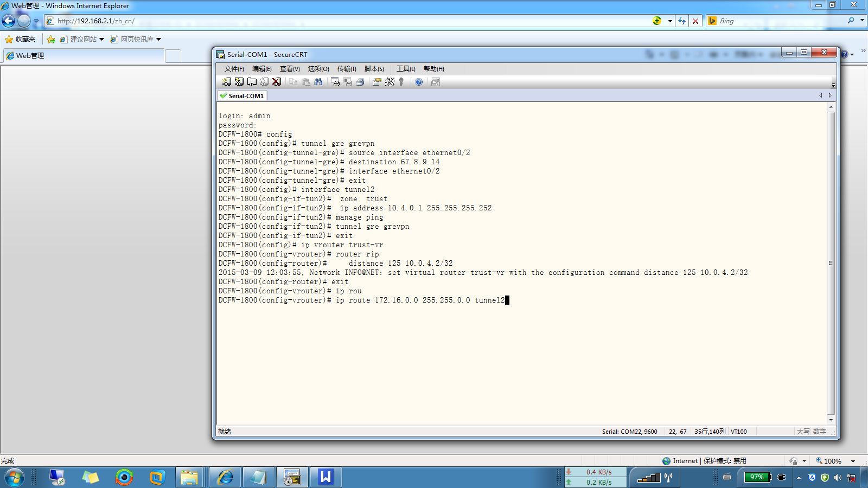Select the Web管理 browser tab
This screenshot has height=488, width=868.
pos(83,55)
